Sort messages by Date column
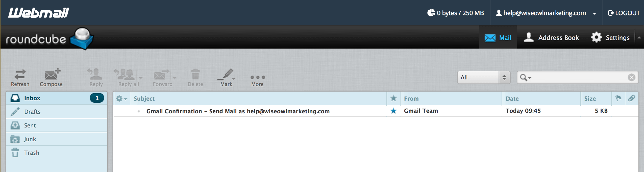 coord(512,99)
